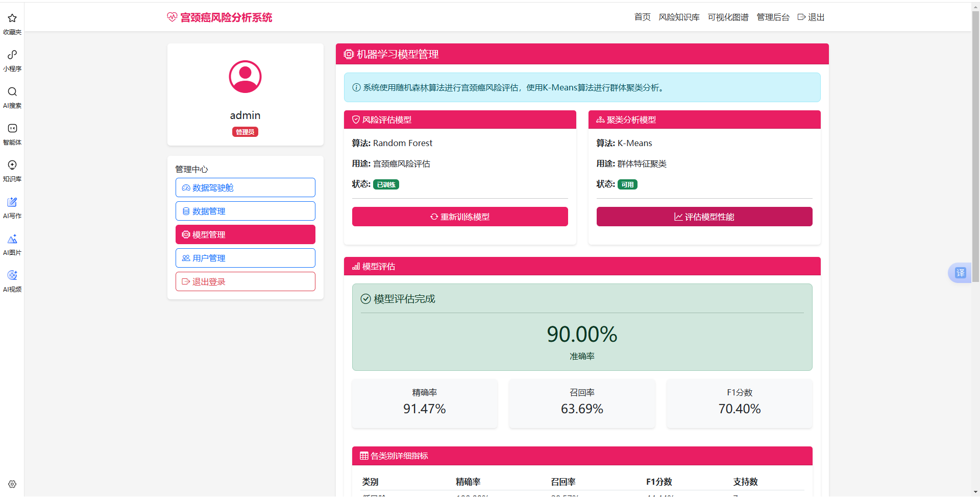
Task: Click the 精确率 91.47% metric card
Action: click(x=425, y=403)
